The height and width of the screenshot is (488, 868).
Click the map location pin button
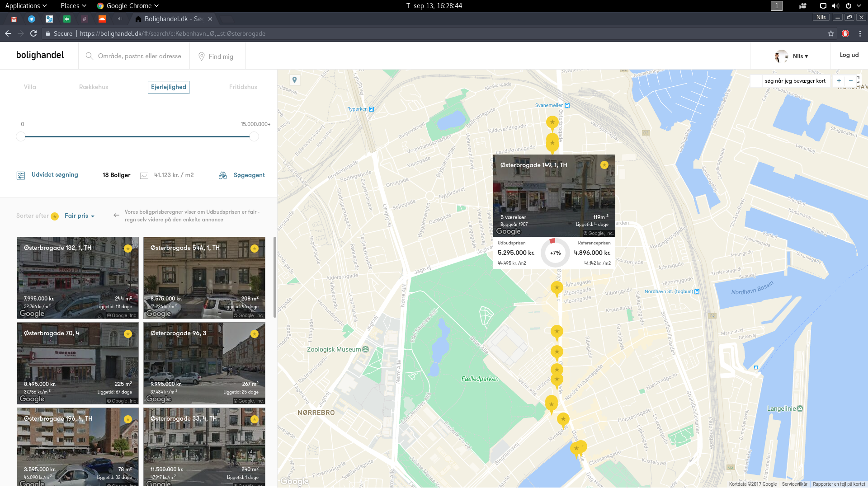point(294,80)
